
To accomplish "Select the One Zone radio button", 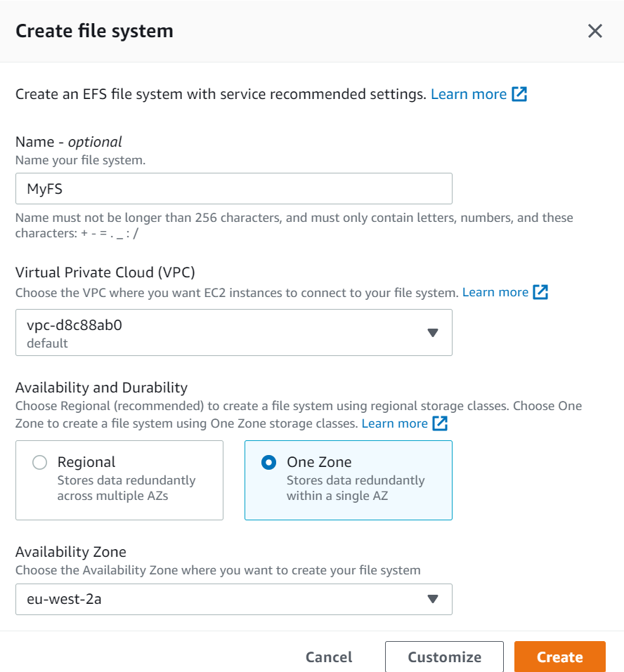I will coord(268,462).
